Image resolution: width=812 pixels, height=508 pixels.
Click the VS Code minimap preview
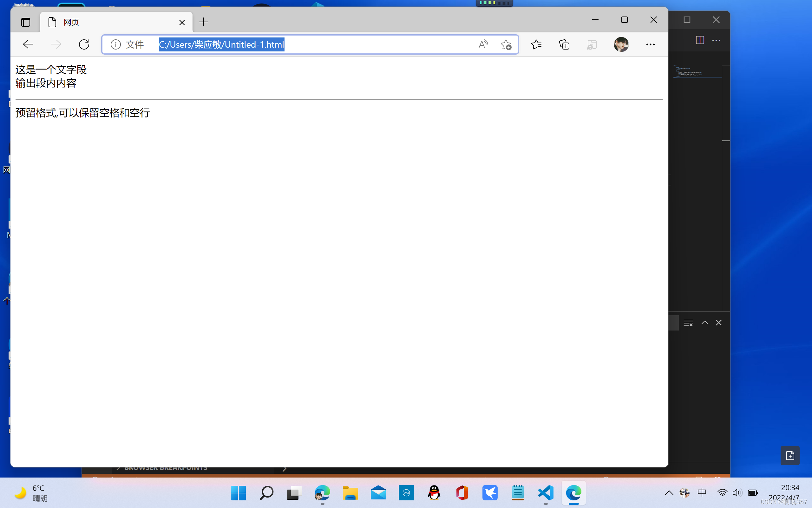pos(697,71)
